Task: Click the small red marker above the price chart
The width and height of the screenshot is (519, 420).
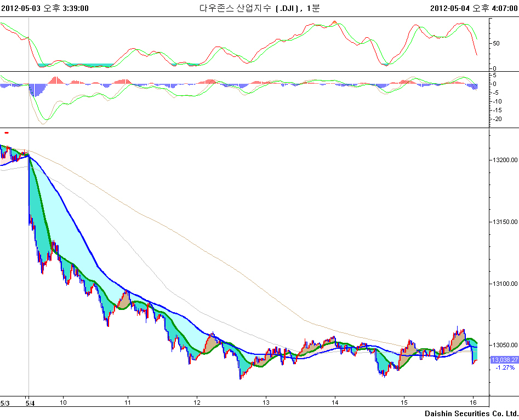Action: pyautogui.click(x=7, y=133)
